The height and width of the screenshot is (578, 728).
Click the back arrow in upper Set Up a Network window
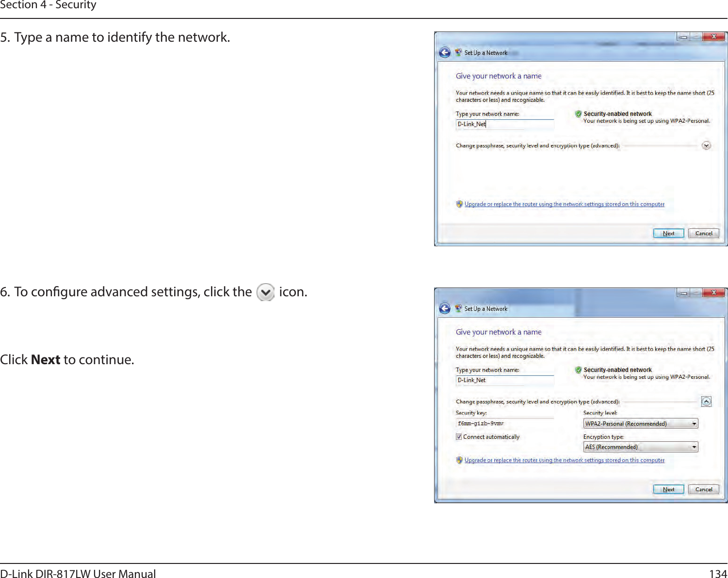click(445, 52)
